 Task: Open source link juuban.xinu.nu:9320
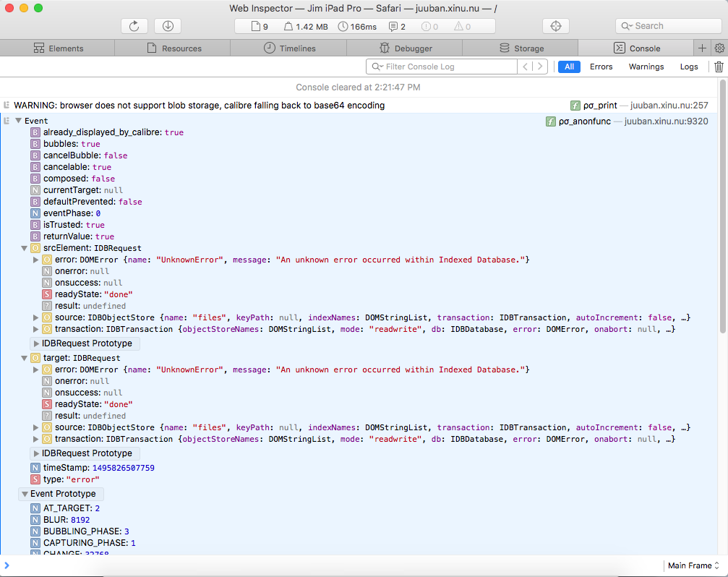click(x=666, y=121)
